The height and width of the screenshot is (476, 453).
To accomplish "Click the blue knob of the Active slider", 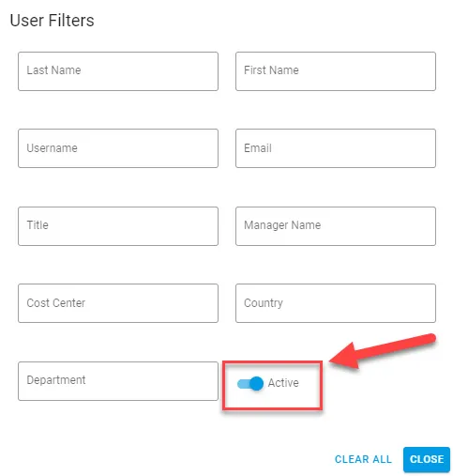I will tap(257, 383).
